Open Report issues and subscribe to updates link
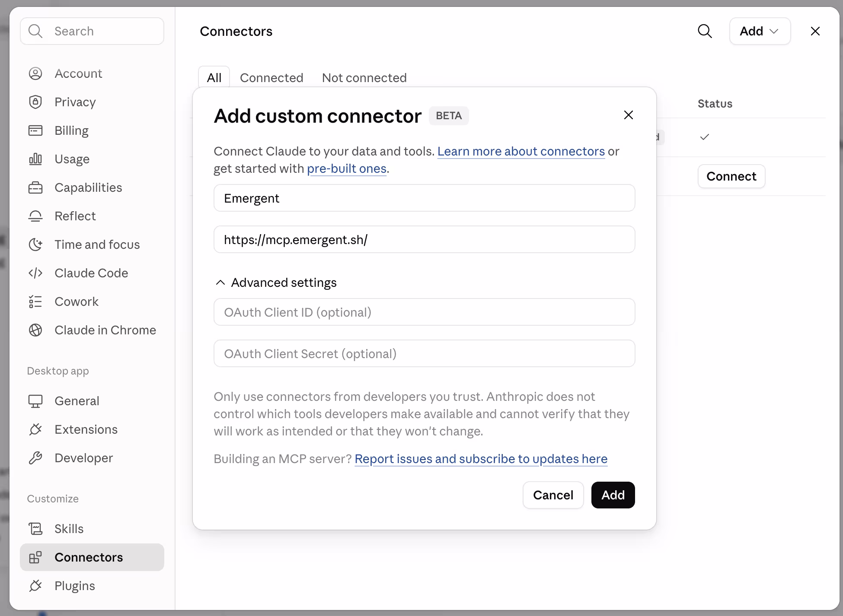 [x=481, y=459]
